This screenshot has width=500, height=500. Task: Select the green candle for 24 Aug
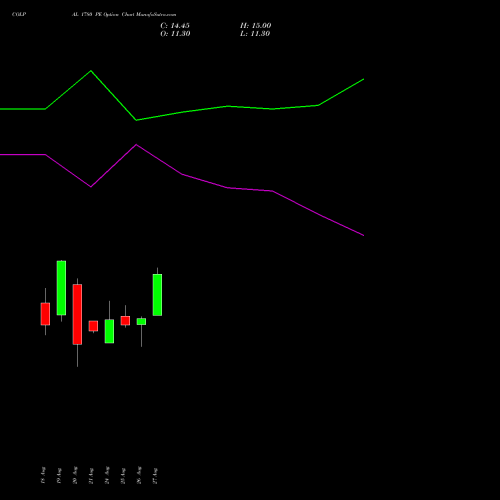point(109,331)
